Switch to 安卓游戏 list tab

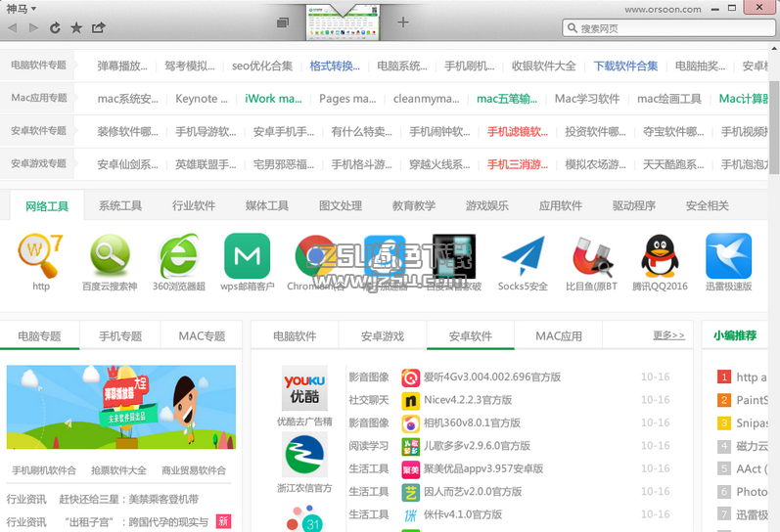click(383, 336)
